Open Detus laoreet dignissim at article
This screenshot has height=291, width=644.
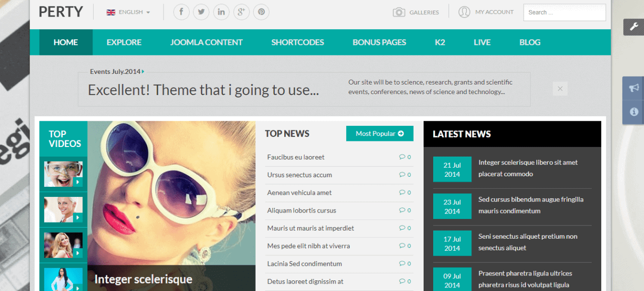[305, 281]
